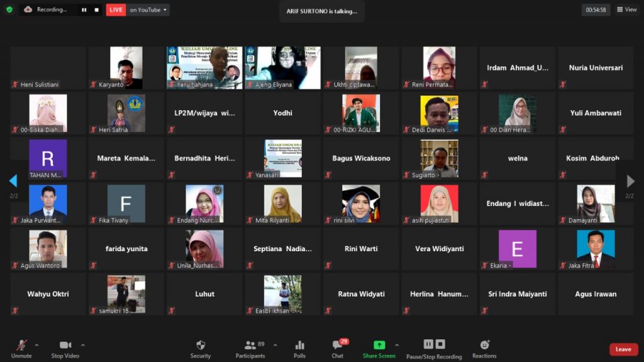The height and width of the screenshot is (362, 644).
Task: Open the Polls icon
Action: tap(299, 348)
